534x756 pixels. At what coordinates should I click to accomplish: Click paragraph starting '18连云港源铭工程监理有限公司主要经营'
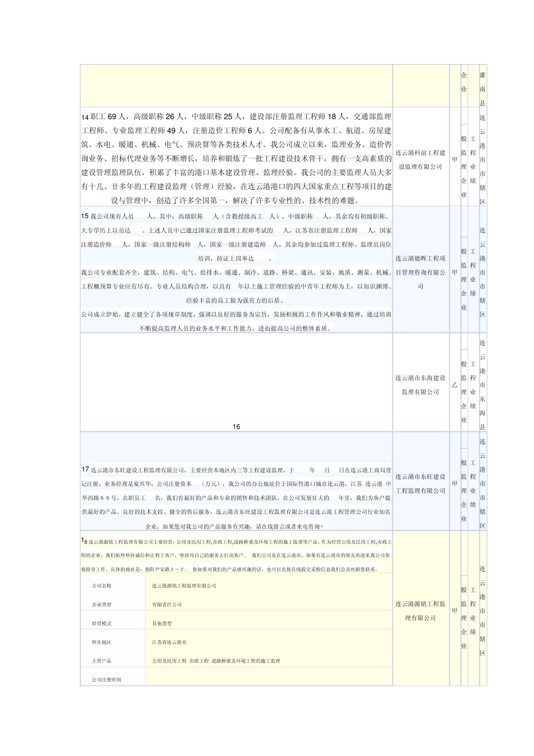click(x=236, y=555)
